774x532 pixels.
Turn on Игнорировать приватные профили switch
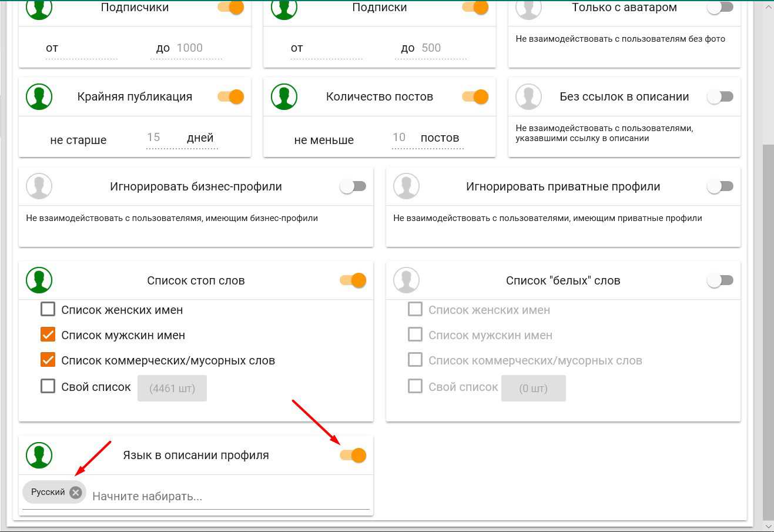(720, 187)
